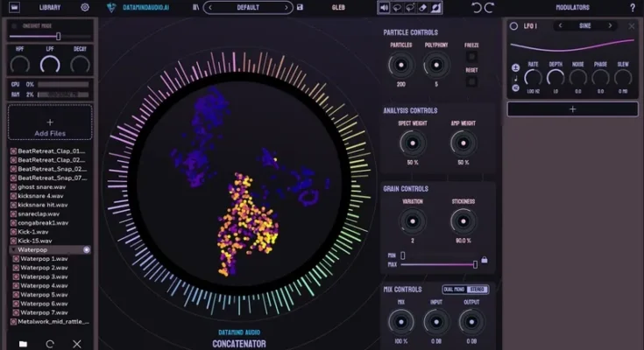Click the save preset floppy disk icon
644x350 pixels.
point(300,7)
